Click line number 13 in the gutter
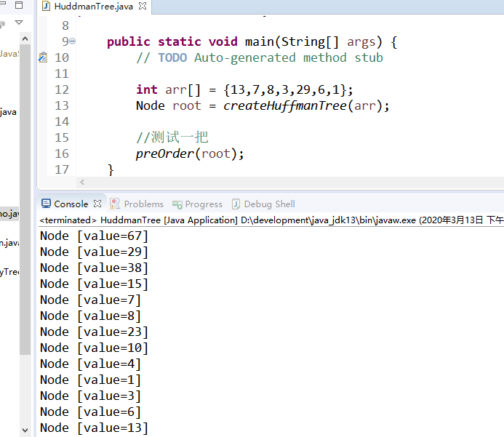This screenshot has width=504, height=437. point(62,105)
